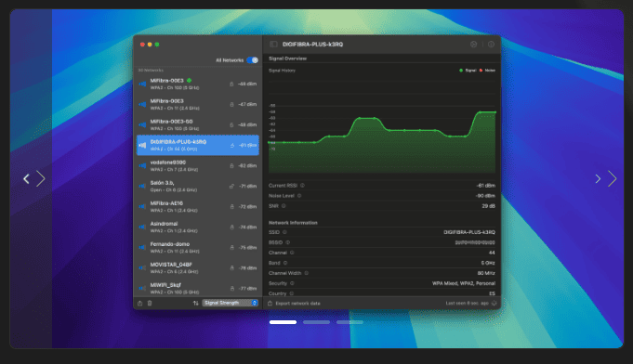Toggle the All Networks switch
Viewport: 633px width, 364px height.
tap(252, 60)
